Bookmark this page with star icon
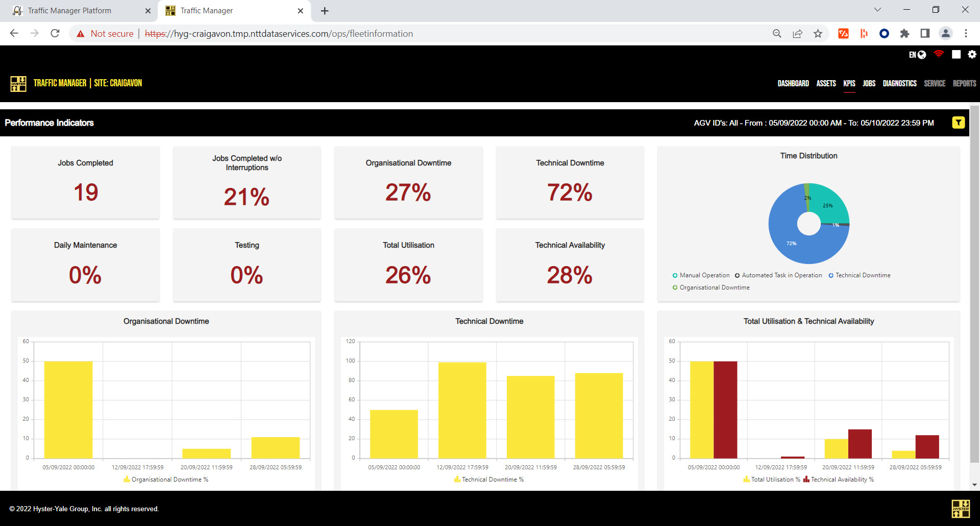 [x=818, y=34]
